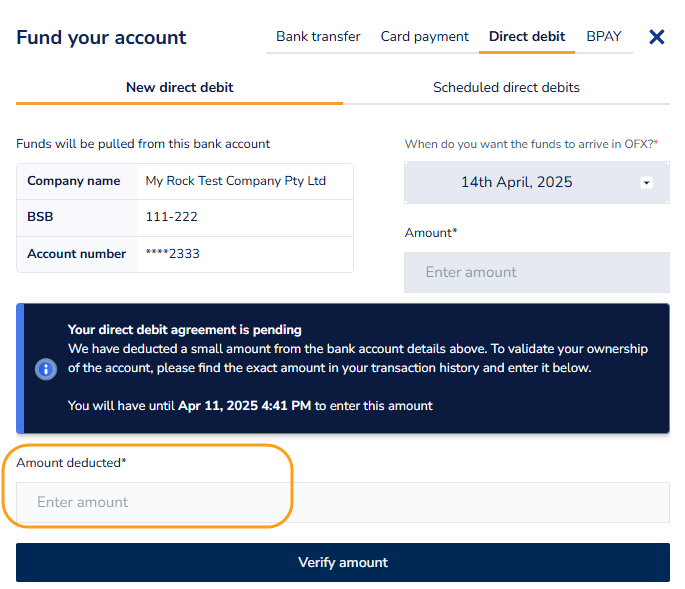Close the Fund your account dialog

[x=656, y=37]
